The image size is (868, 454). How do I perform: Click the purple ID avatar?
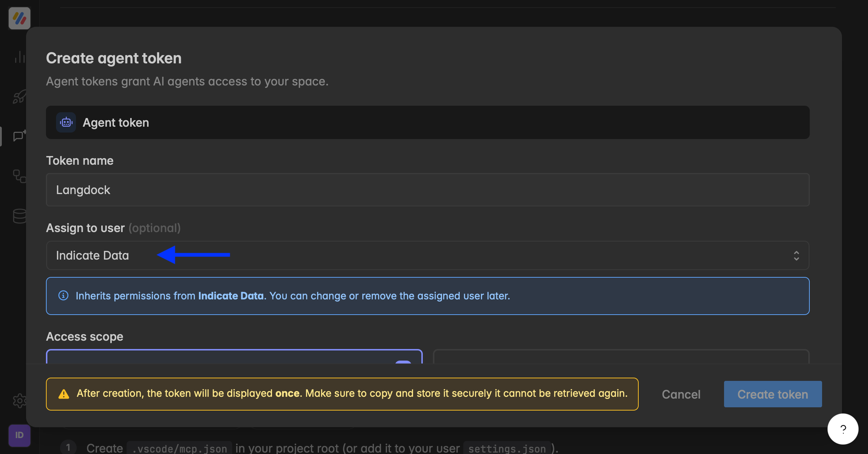pyautogui.click(x=20, y=435)
